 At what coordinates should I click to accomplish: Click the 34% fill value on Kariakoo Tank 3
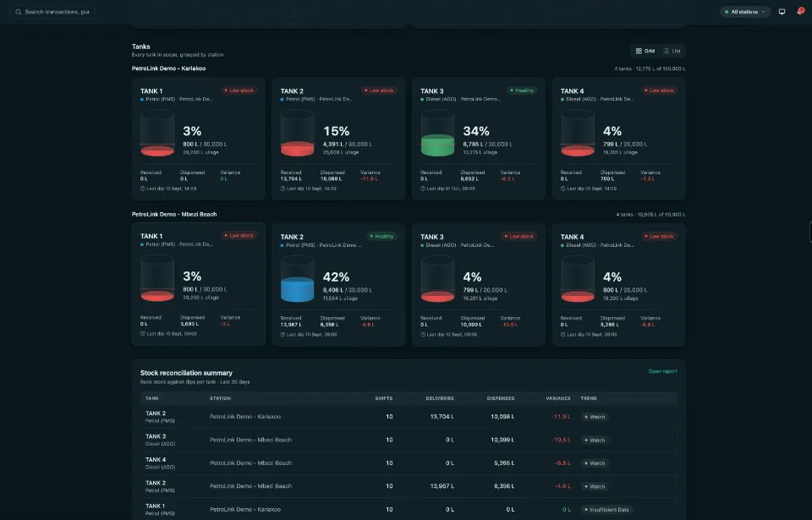coord(476,131)
